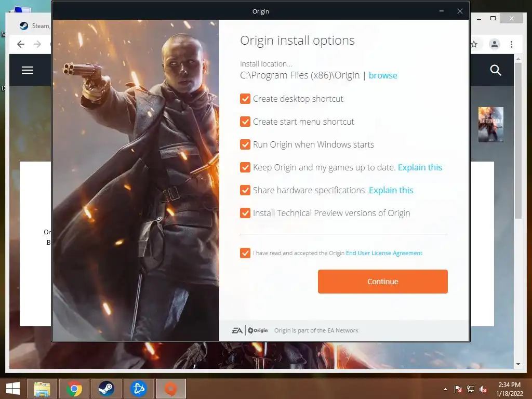
Task: Open Chrome from taskbar
Action: 74,389
